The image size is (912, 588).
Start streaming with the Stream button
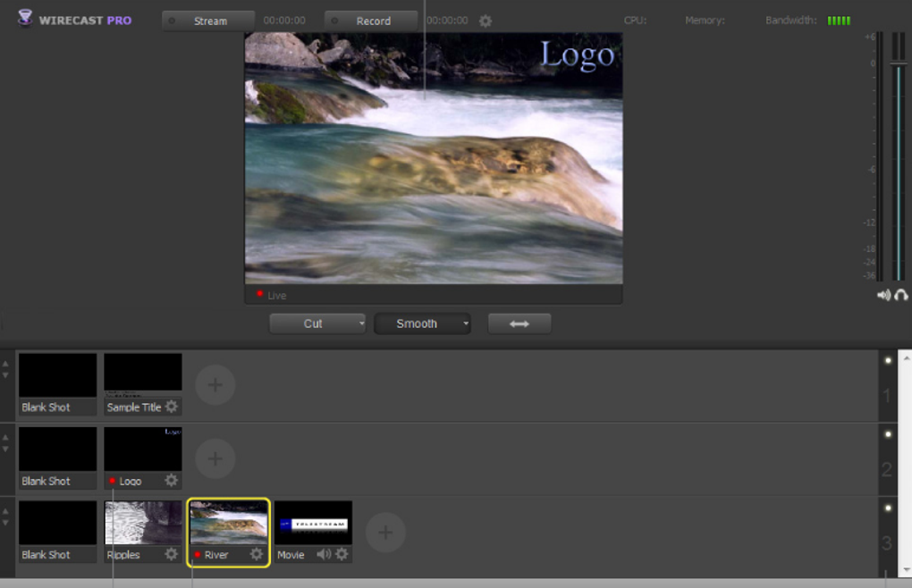pyautogui.click(x=208, y=21)
